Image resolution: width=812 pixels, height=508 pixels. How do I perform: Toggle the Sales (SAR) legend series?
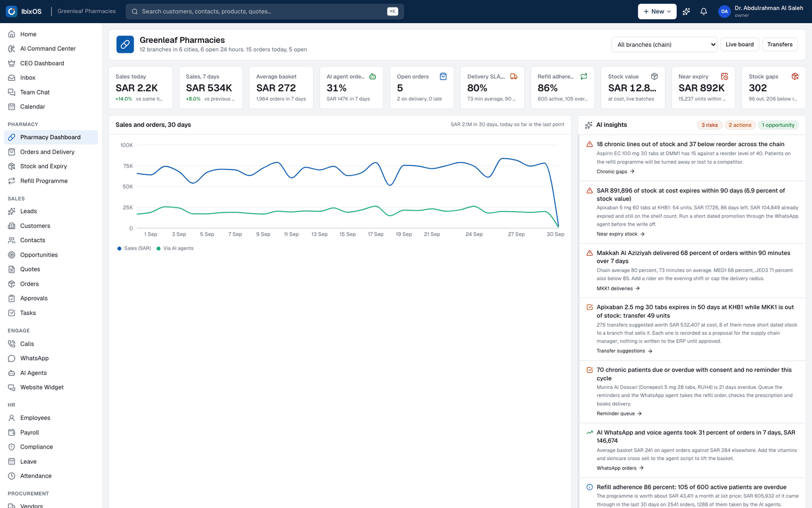pyautogui.click(x=134, y=248)
